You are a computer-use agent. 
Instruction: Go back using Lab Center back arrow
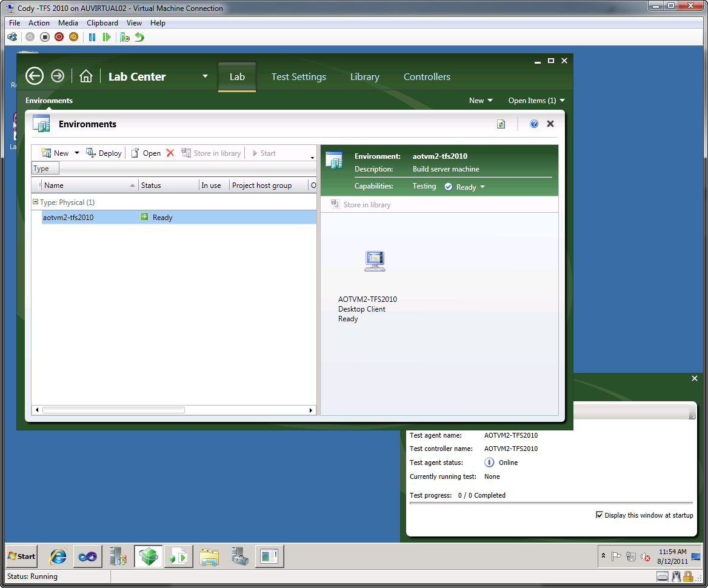pyautogui.click(x=35, y=76)
